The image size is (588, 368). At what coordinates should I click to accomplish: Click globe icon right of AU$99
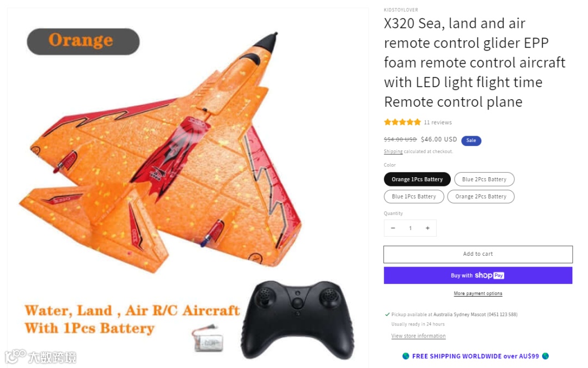click(x=546, y=356)
